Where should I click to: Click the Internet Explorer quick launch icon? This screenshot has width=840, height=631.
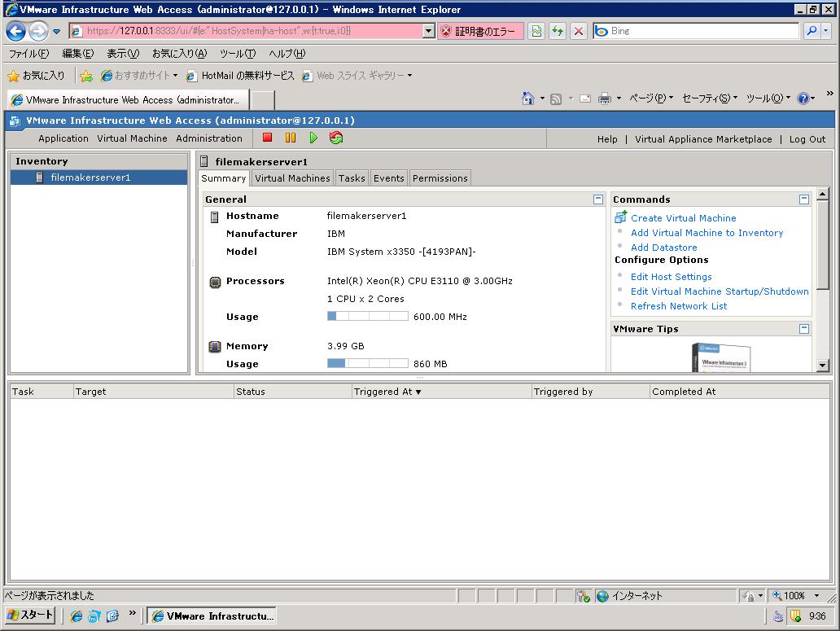coord(77,616)
